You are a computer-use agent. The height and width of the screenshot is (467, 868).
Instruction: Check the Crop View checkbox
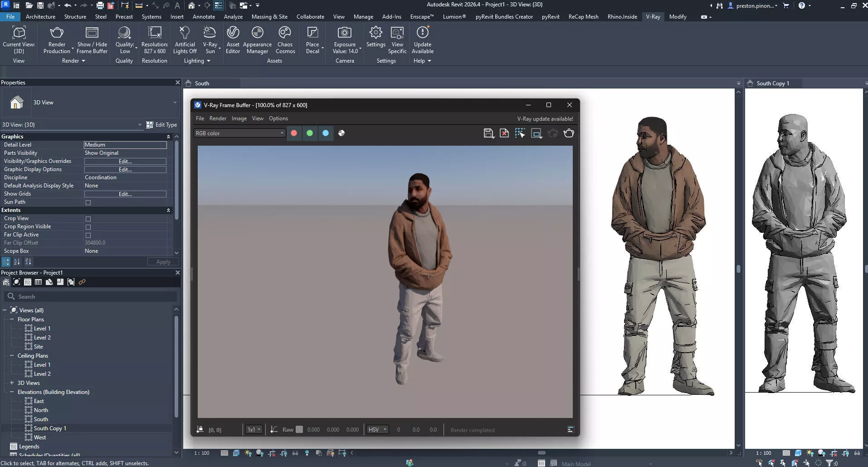88,219
